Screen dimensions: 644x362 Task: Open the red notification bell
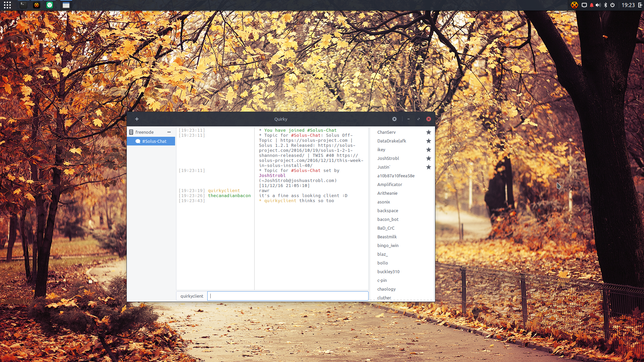pos(591,5)
